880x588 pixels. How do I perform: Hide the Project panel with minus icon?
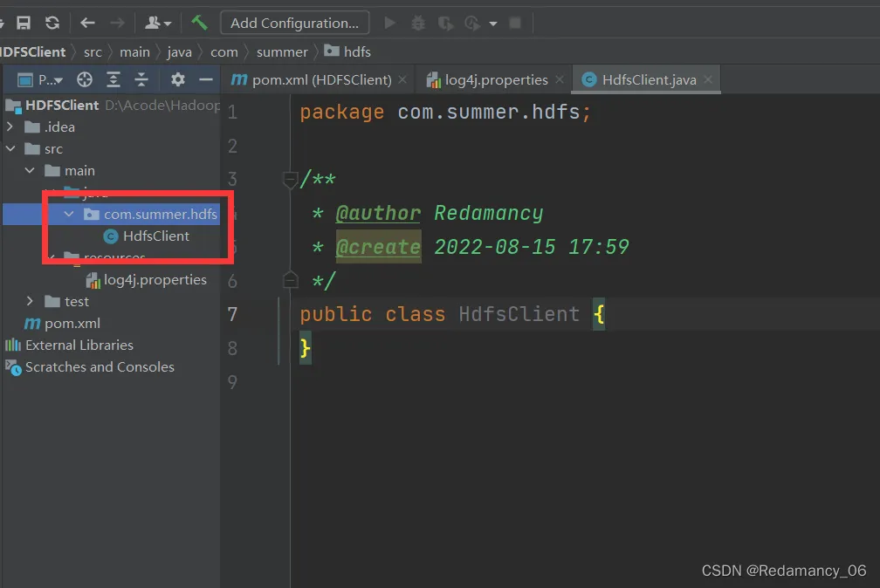coord(206,80)
